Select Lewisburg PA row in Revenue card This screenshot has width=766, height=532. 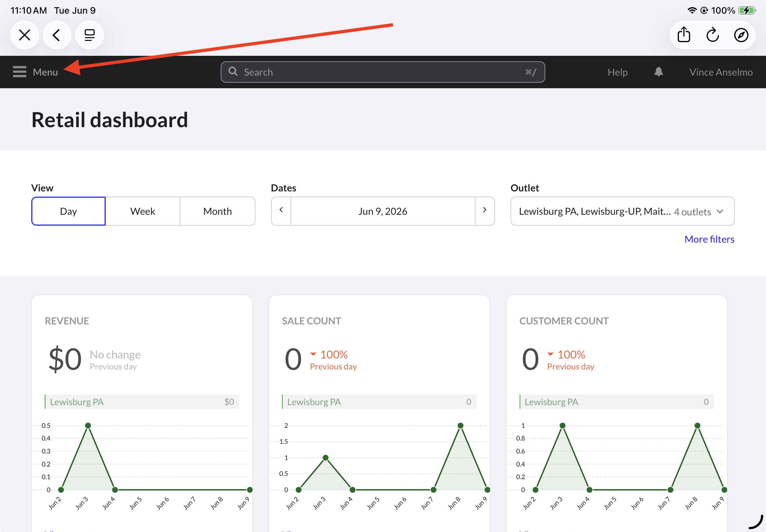tap(142, 402)
